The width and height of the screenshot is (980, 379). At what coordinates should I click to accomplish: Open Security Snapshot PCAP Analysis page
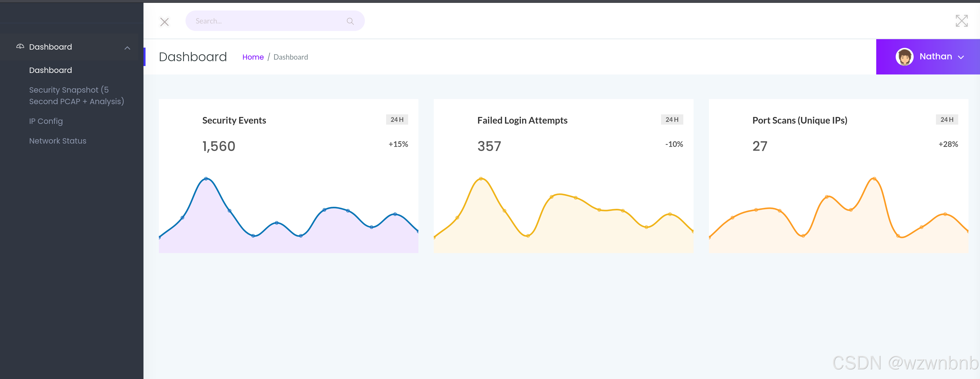coord(76,95)
